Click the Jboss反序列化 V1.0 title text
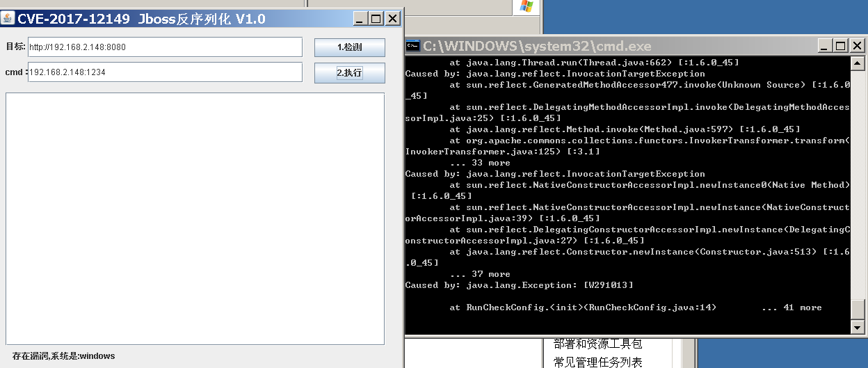Viewport: 868px width, 368px height. pos(202,19)
